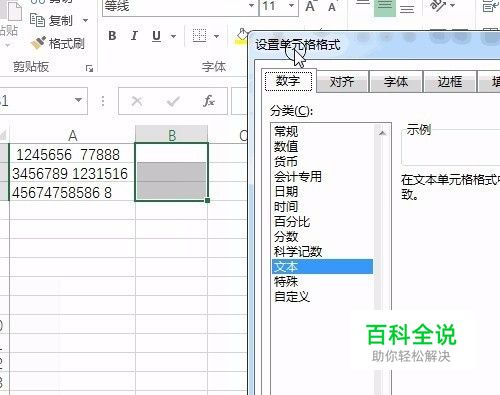Screen dimensions: 500x395
Task: Click the formula bar options dots
Action: [103, 101]
